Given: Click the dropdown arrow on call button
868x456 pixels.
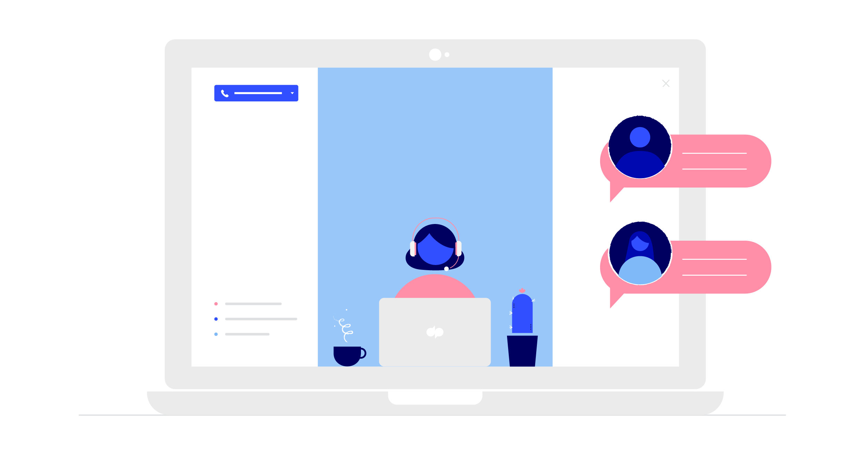Looking at the screenshot, I should tap(294, 94).
